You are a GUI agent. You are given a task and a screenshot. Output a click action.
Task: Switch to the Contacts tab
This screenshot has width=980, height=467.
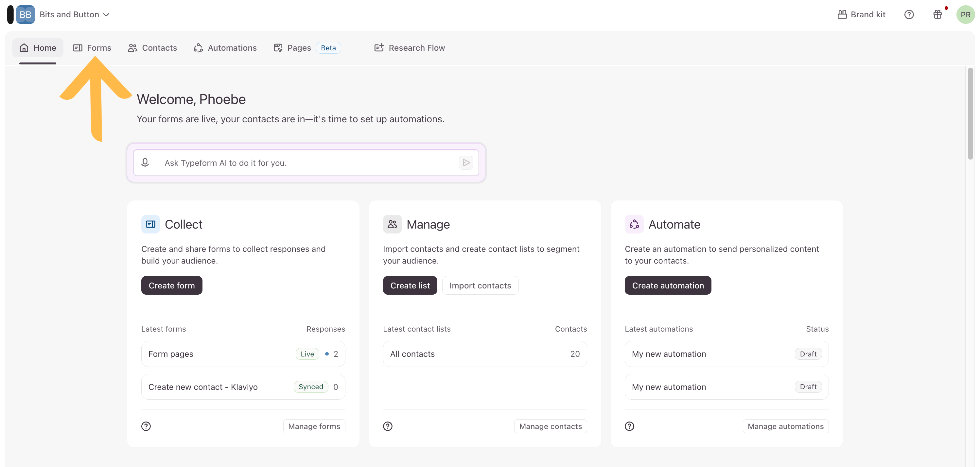152,47
